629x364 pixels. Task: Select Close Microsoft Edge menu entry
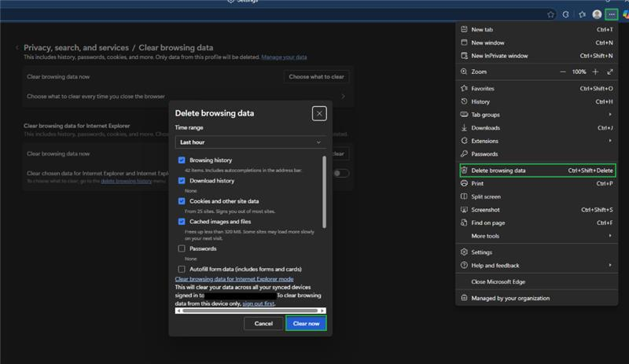click(x=537, y=281)
